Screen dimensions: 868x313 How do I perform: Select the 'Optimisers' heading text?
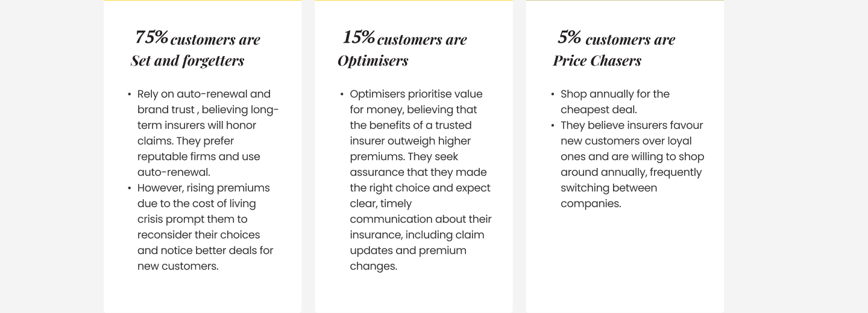(x=373, y=61)
